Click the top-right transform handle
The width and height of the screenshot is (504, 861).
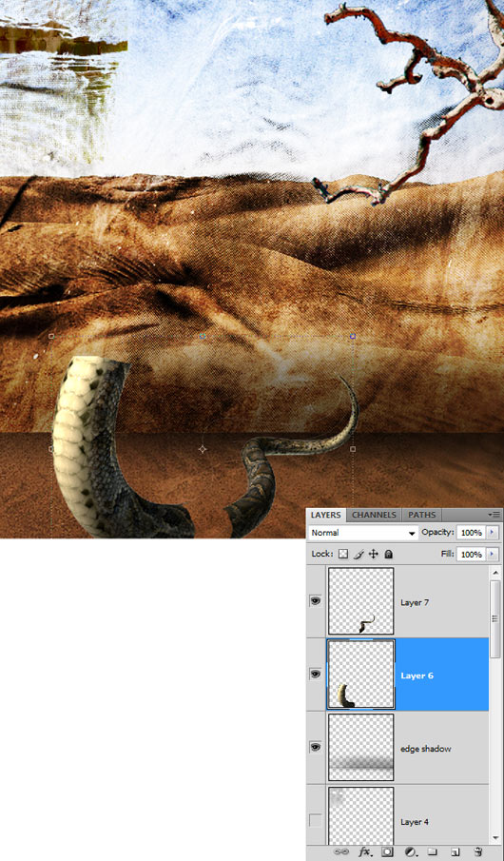pos(353,336)
